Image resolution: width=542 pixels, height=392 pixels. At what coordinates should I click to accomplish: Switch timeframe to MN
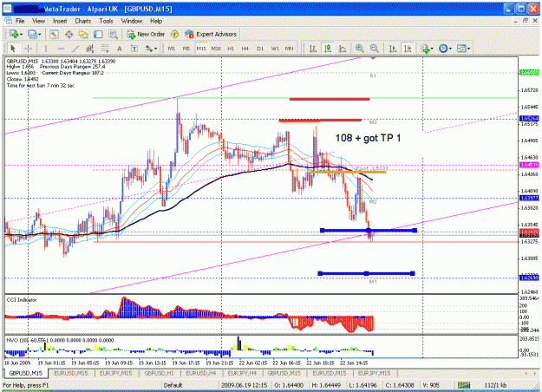point(290,49)
